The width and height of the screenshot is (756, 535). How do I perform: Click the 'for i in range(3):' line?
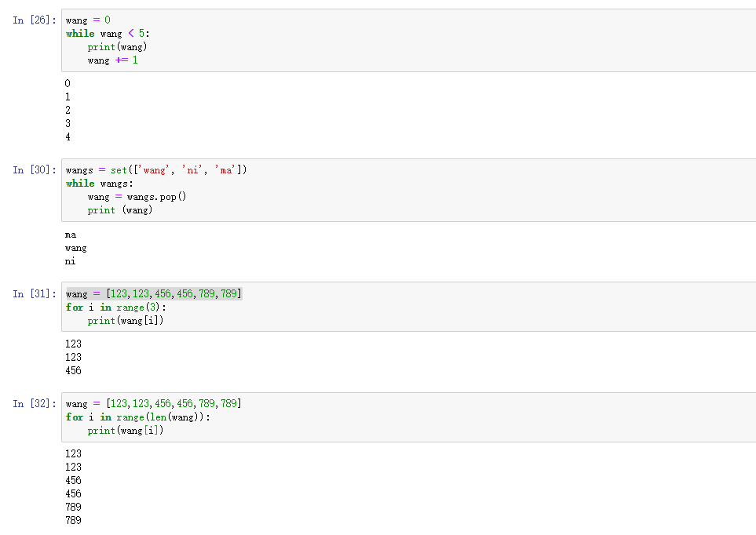(x=116, y=308)
